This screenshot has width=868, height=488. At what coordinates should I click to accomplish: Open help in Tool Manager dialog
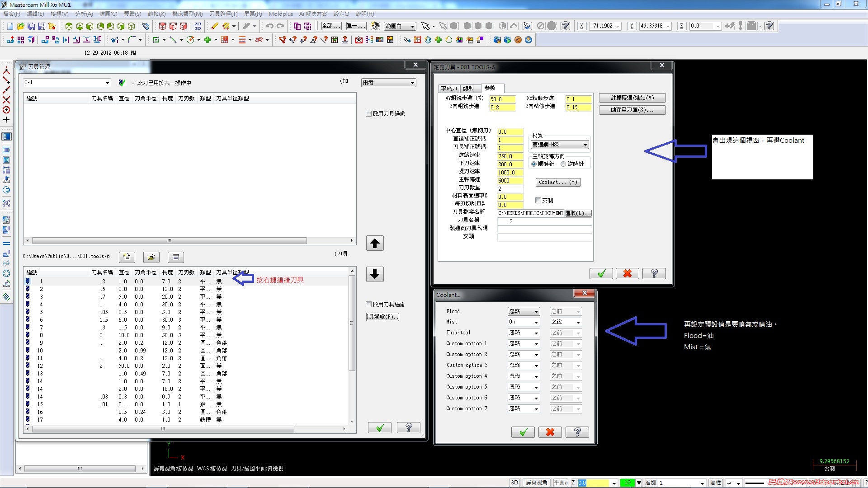pos(408,427)
